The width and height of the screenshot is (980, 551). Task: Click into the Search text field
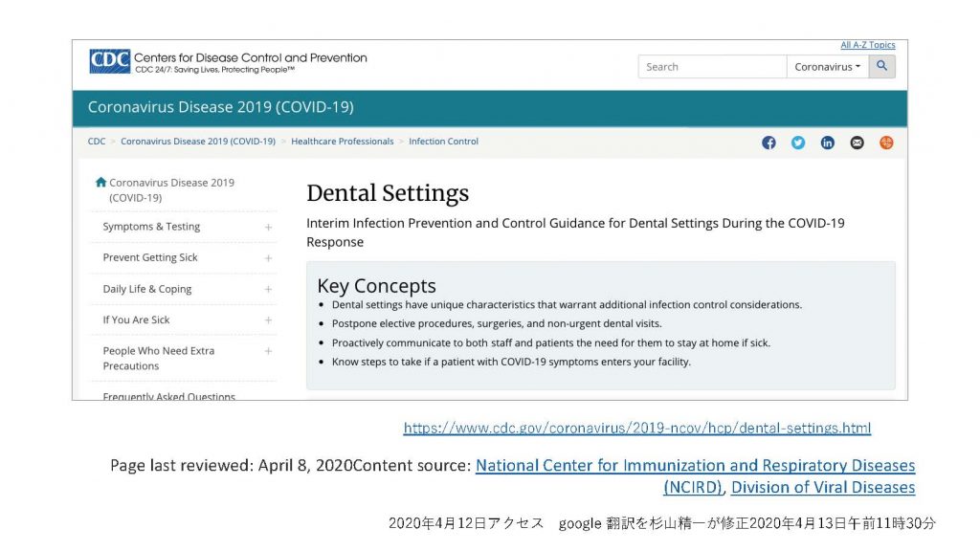tap(712, 67)
